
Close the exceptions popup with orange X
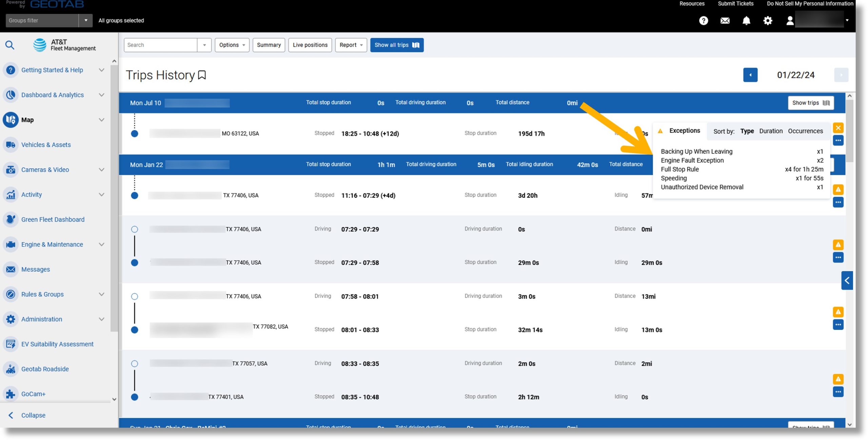(838, 128)
